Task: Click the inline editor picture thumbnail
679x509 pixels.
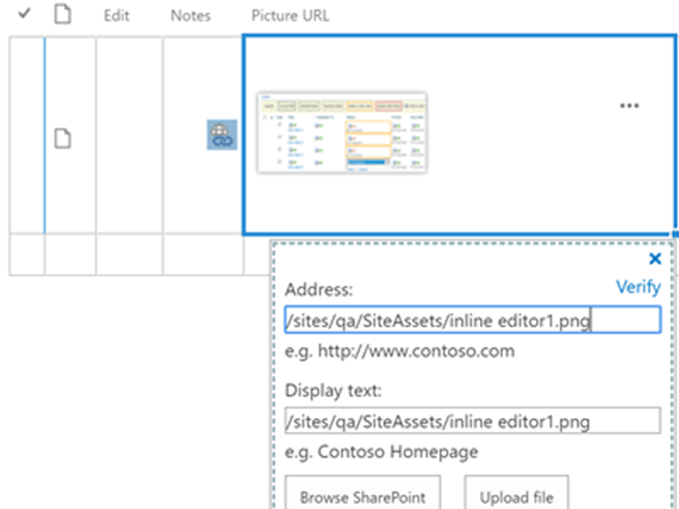Action: point(342,132)
